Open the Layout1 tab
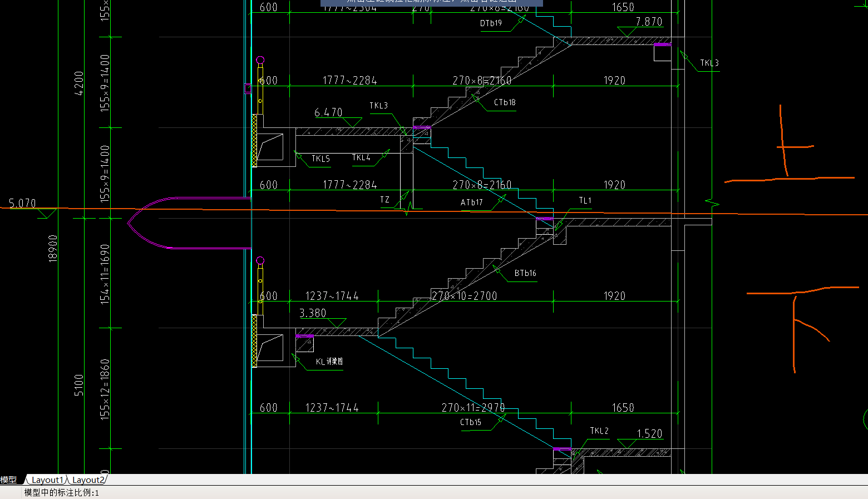 47,480
